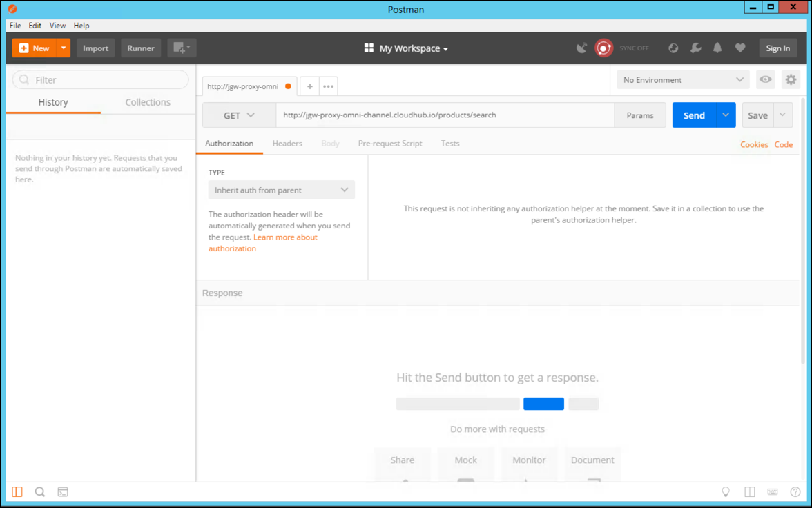Open the No Environment dropdown
Screen dimensions: 812x508
point(683,80)
